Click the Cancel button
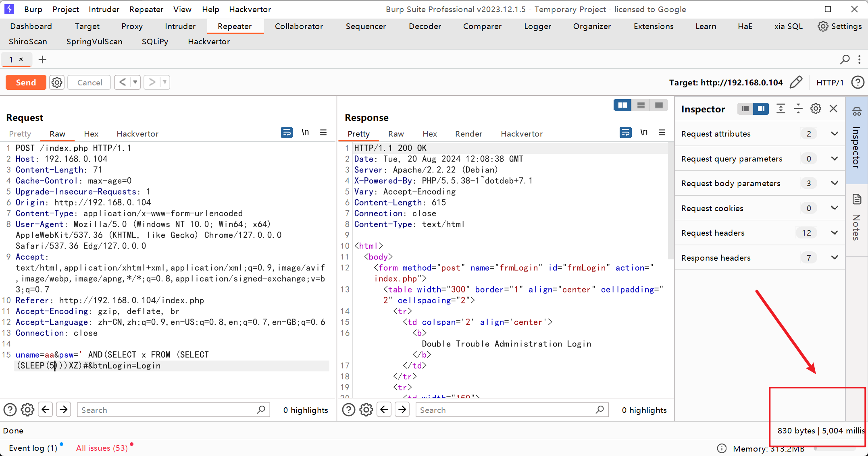The width and height of the screenshot is (868, 456). tap(90, 83)
